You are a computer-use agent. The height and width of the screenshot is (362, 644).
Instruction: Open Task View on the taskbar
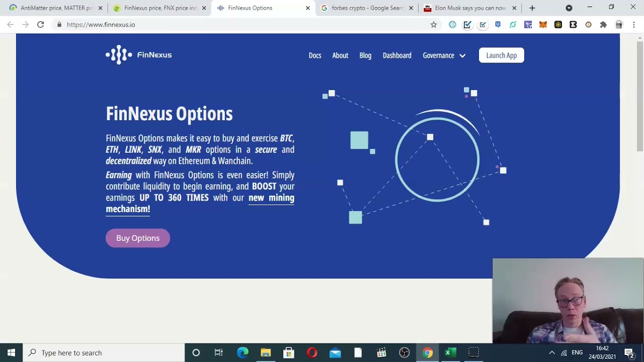tap(219, 352)
